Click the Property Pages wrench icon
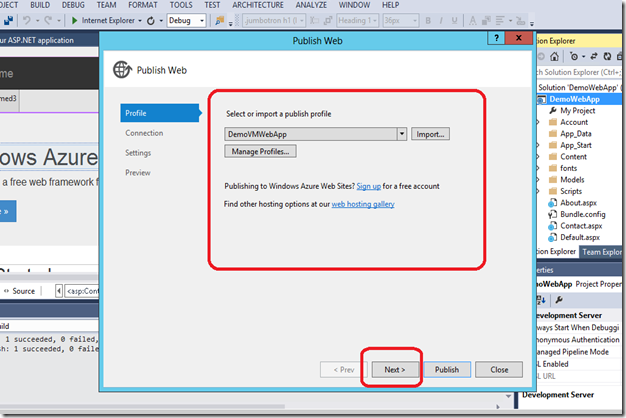The height and width of the screenshot is (418, 626). (559, 300)
